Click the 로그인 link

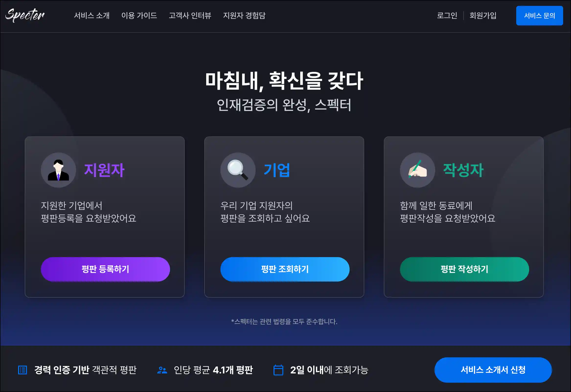[447, 15]
